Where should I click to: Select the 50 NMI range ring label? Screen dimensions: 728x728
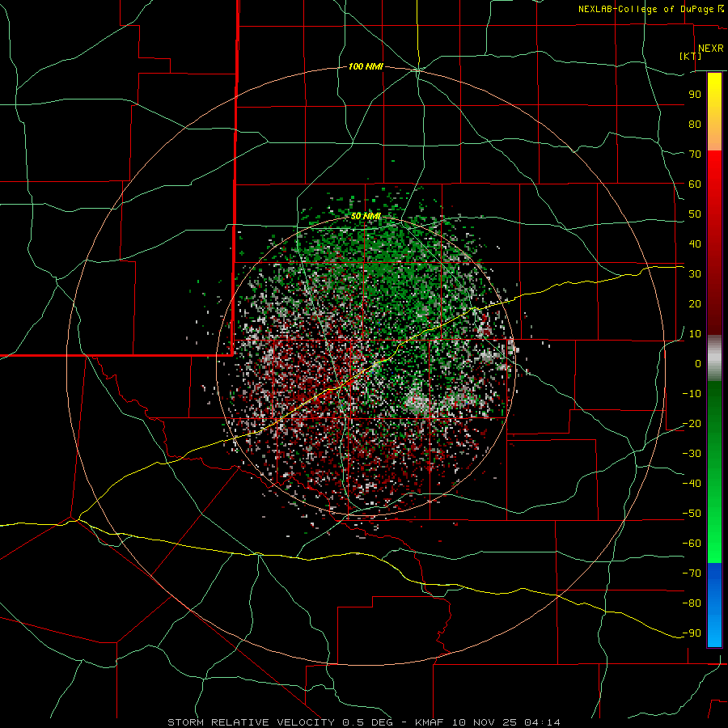[366, 216]
